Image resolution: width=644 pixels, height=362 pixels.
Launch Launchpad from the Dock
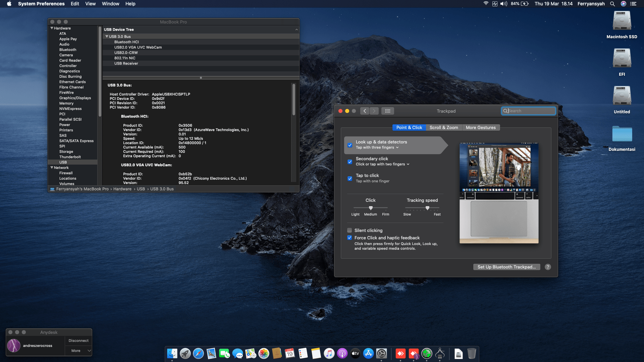185,354
